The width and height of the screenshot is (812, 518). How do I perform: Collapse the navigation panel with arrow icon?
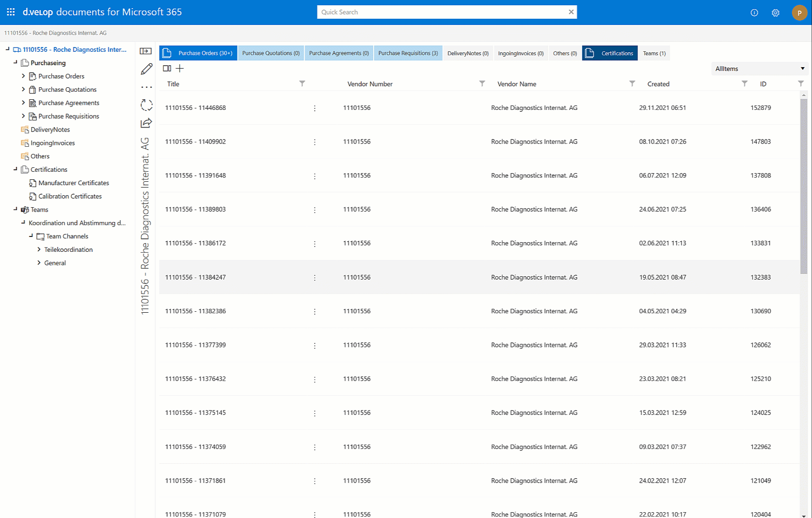click(146, 51)
